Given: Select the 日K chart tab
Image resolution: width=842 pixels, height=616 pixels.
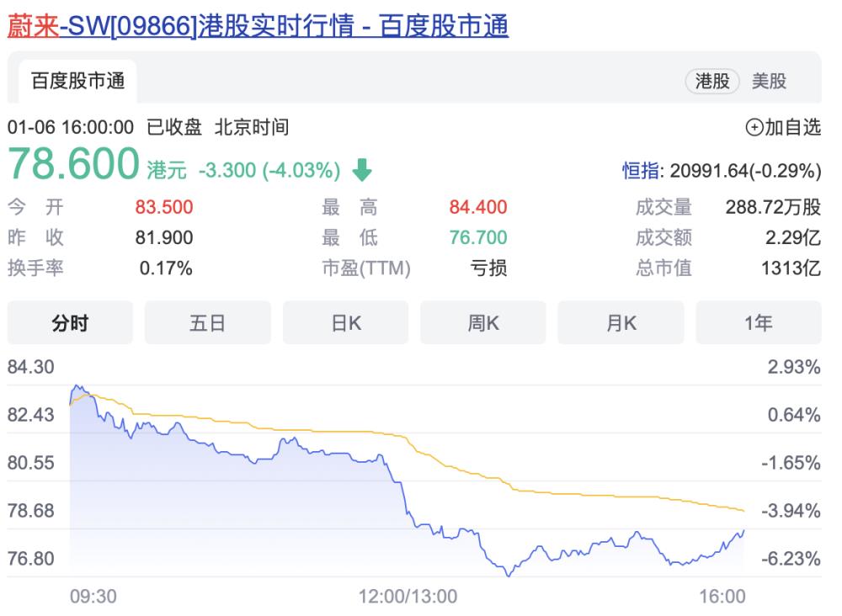Looking at the screenshot, I should (x=345, y=323).
